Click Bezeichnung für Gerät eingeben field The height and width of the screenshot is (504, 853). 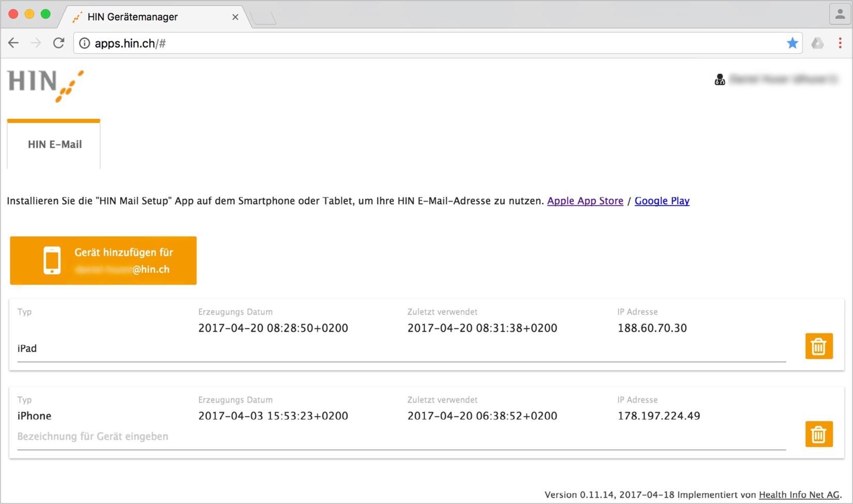coord(401,437)
